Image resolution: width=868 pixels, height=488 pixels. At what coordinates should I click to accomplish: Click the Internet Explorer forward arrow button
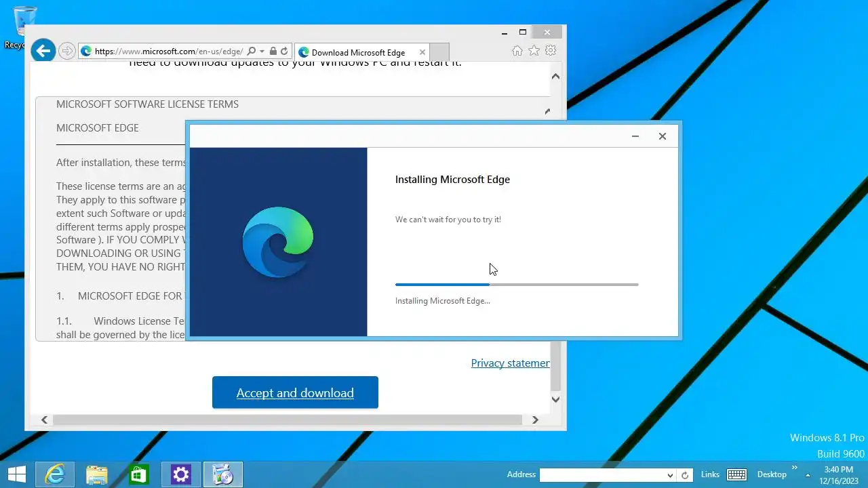pyautogui.click(x=66, y=51)
